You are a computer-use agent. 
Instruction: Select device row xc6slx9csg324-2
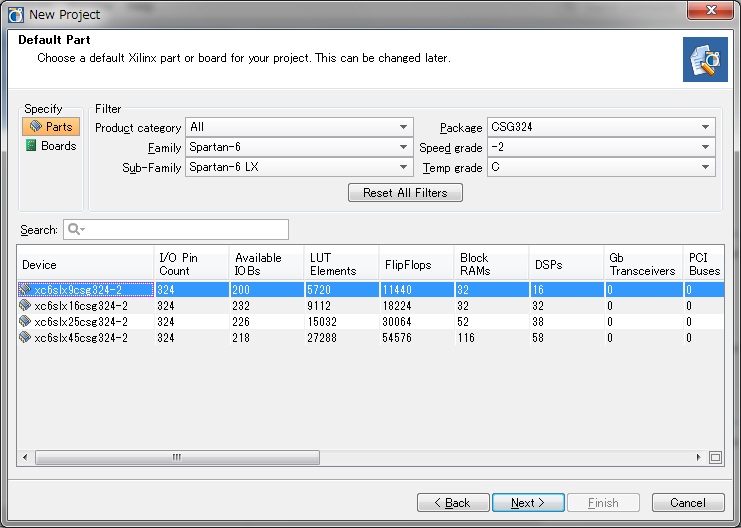coord(370,289)
